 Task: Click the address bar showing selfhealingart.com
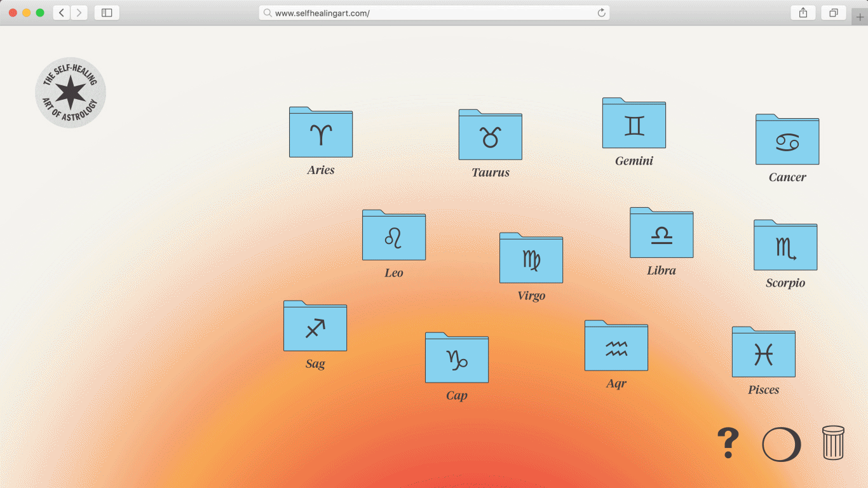pyautogui.click(x=434, y=13)
